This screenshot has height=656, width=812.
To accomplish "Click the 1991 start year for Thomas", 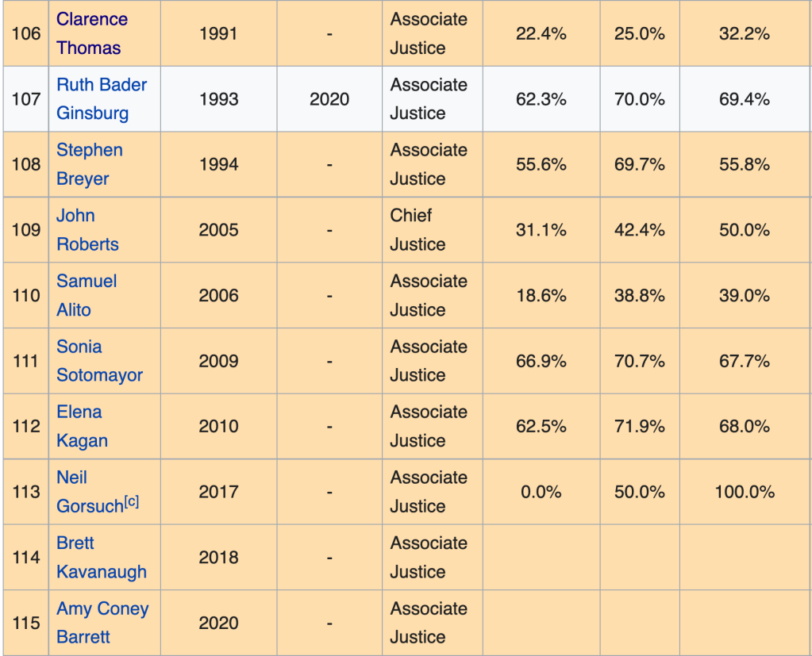I will pos(218,34).
